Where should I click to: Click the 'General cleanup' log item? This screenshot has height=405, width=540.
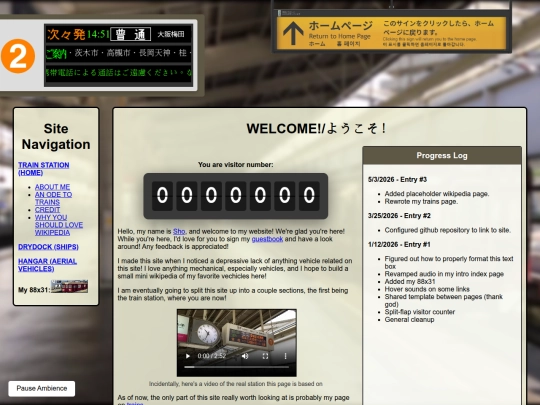click(x=409, y=320)
